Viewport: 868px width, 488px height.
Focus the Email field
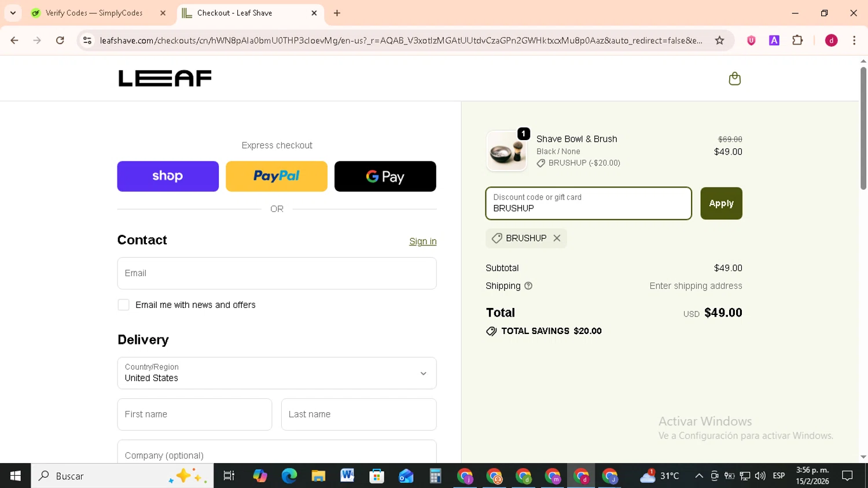click(277, 273)
